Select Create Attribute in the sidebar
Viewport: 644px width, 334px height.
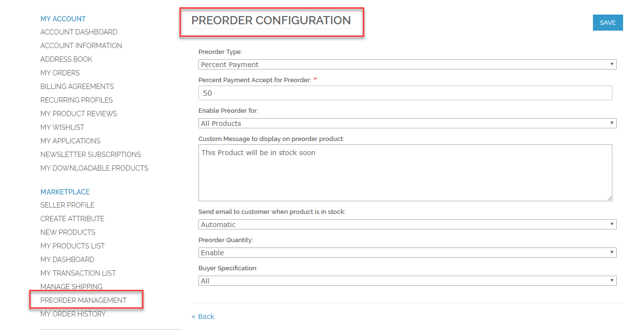pos(72,219)
